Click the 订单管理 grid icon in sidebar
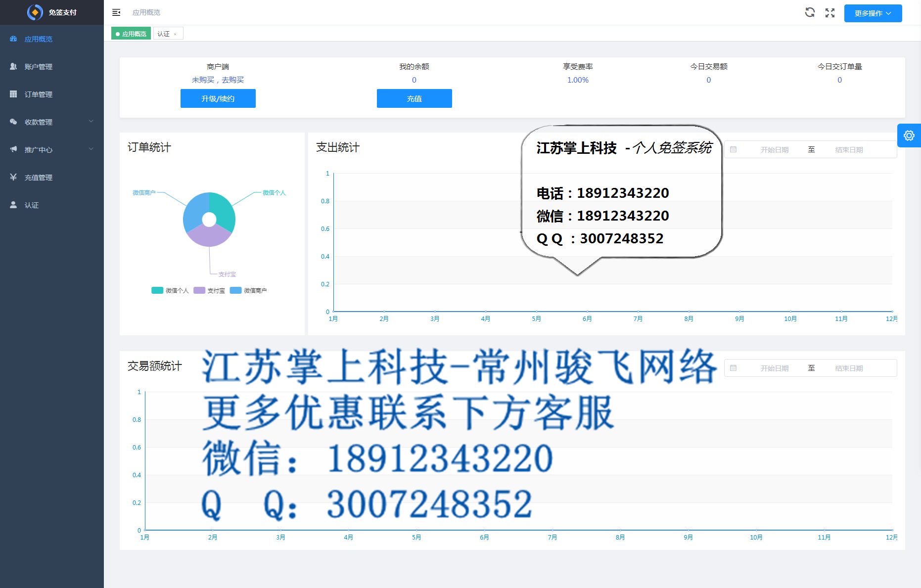 point(13,94)
